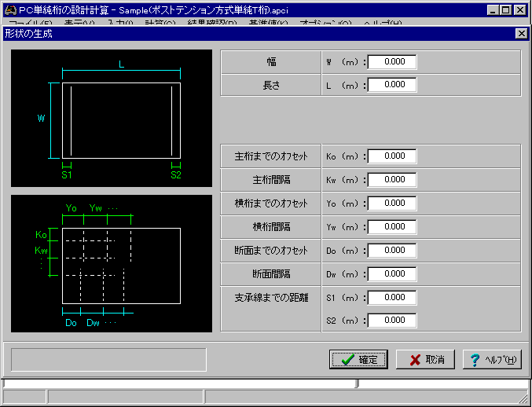The height and width of the screenshot is (407, 532).
Task: Maximize the main application window
Action: coord(505,10)
